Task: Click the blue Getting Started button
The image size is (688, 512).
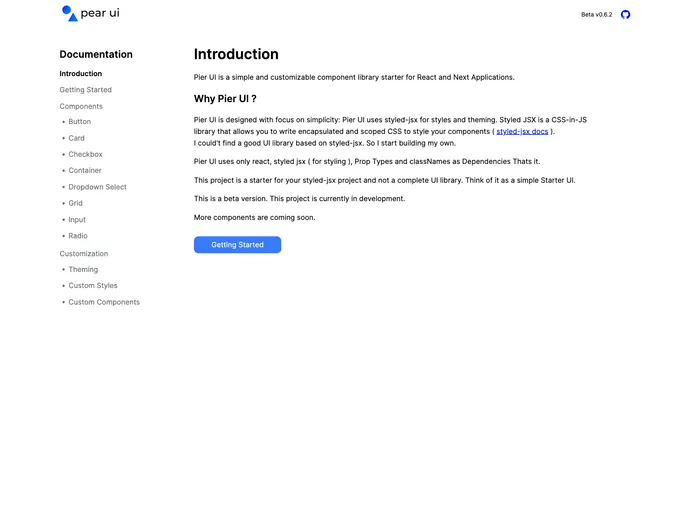Action: (237, 245)
